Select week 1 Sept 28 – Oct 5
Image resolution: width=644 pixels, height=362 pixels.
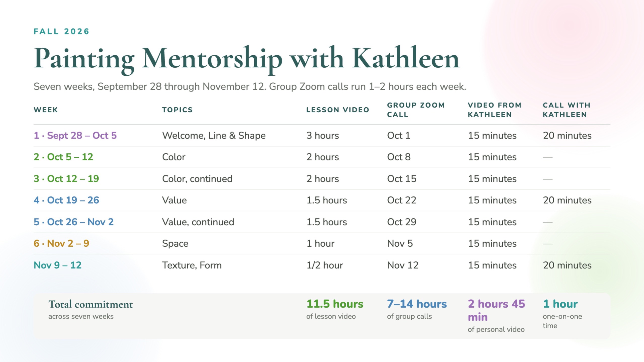click(x=75, y=135)
